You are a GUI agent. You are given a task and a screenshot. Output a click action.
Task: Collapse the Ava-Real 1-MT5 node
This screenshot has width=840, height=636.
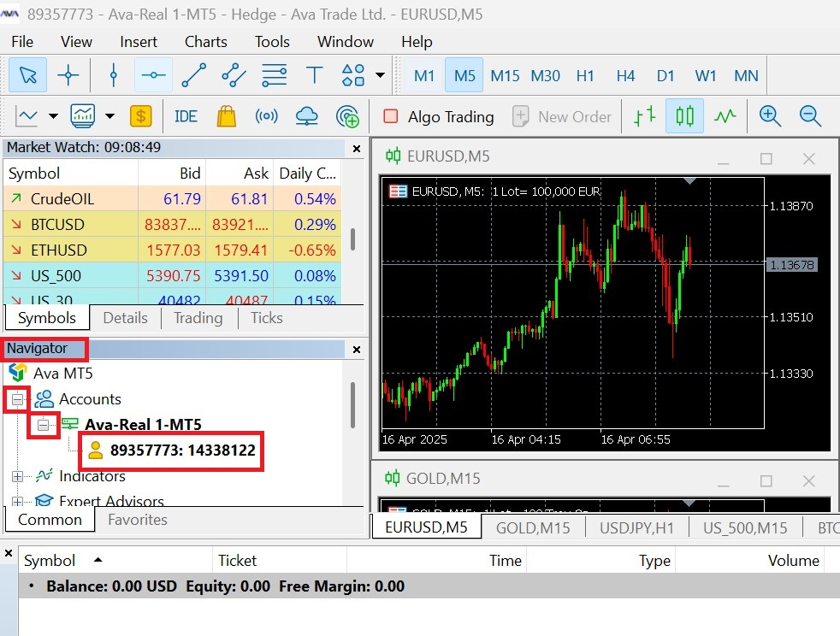click(x=44, y=425)
